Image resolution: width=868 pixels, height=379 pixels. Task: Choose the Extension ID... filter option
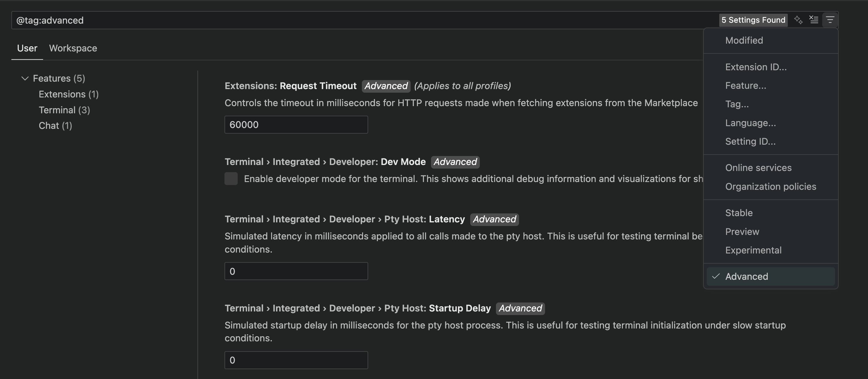click(756, 67)
